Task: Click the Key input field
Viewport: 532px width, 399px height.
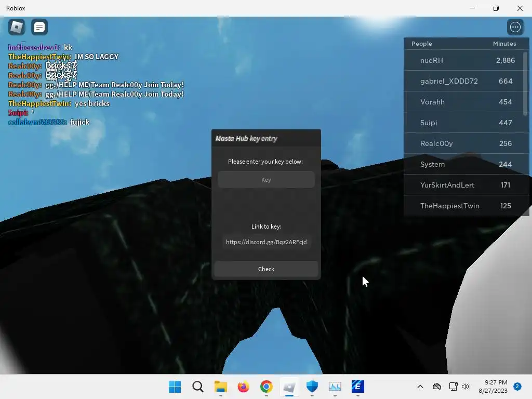Action: (266, 180)
